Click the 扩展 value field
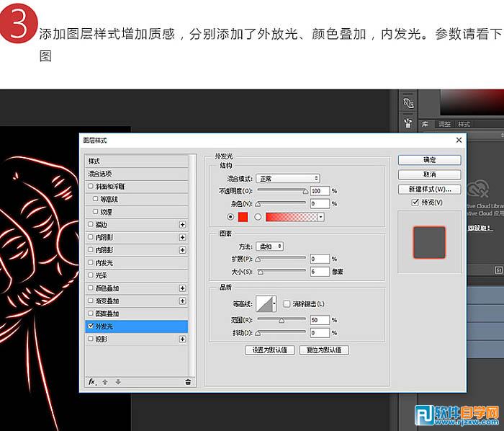 tap(320, 259)
